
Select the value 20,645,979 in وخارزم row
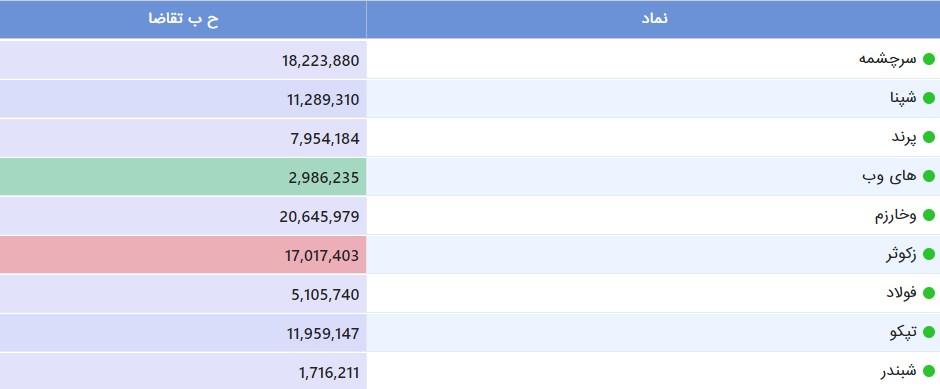(319, 216)
